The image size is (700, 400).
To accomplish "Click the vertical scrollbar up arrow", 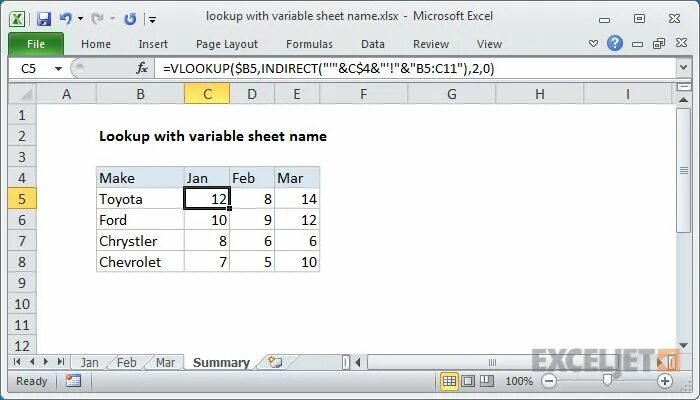I will pos(683,100).
